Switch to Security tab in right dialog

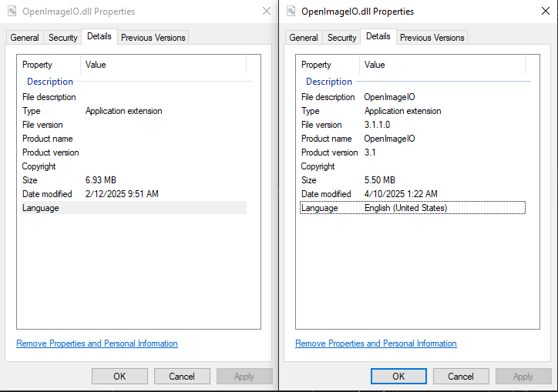(x=342, y=38)
